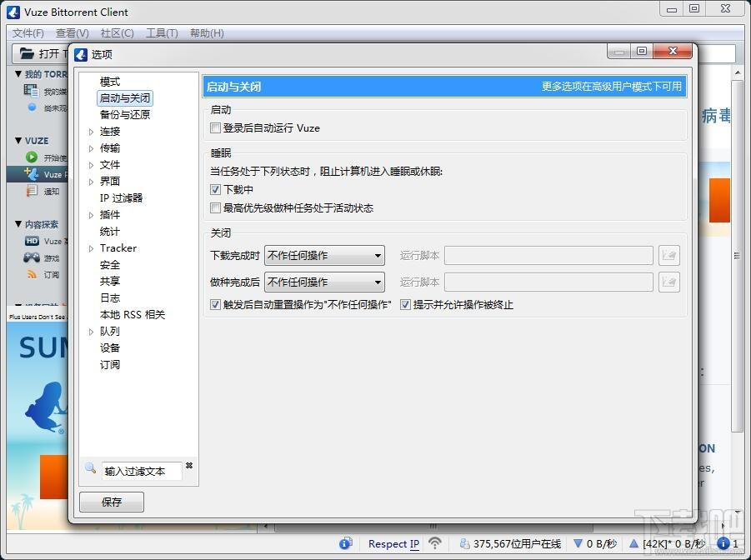The height and width of the screenshot is (560, 751).
Task: Select 本地 RSS 相关 in options tree
Action: tap(133, 315)
